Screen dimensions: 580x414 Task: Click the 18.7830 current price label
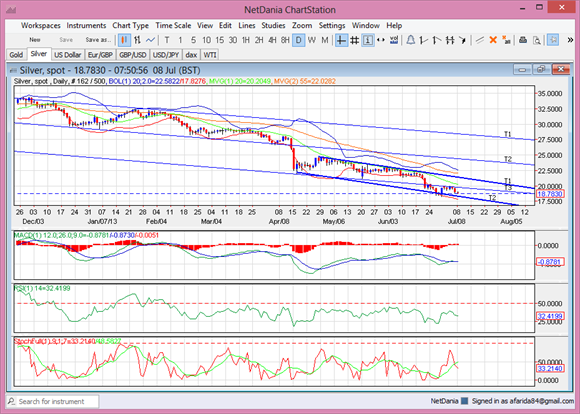pos(550,194)
